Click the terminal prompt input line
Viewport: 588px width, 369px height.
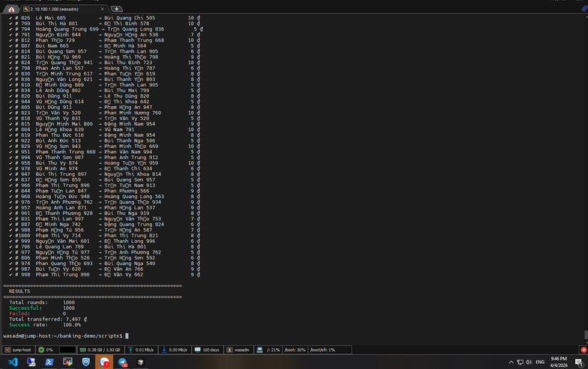click(66, 336)
